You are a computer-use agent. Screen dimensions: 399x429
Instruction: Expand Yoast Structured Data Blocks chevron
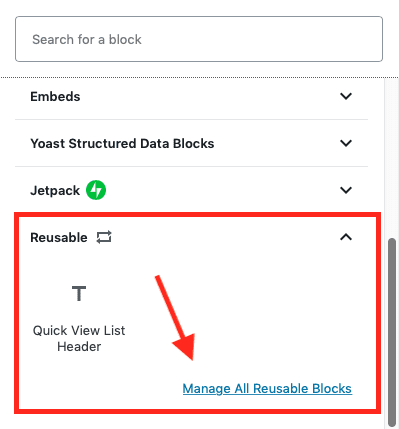[x=346, y=143]
